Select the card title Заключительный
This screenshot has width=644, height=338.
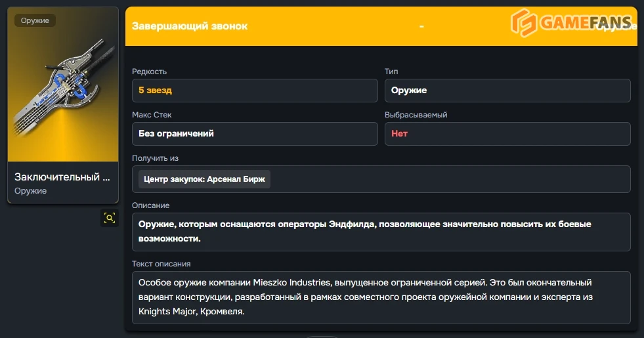(x=62, y=177)
